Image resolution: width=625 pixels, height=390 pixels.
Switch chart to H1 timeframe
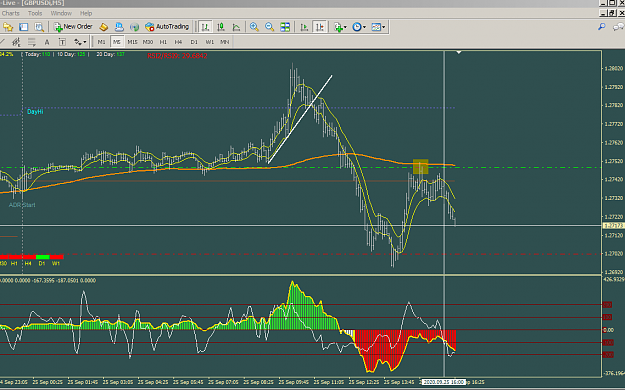pos(163,42)
